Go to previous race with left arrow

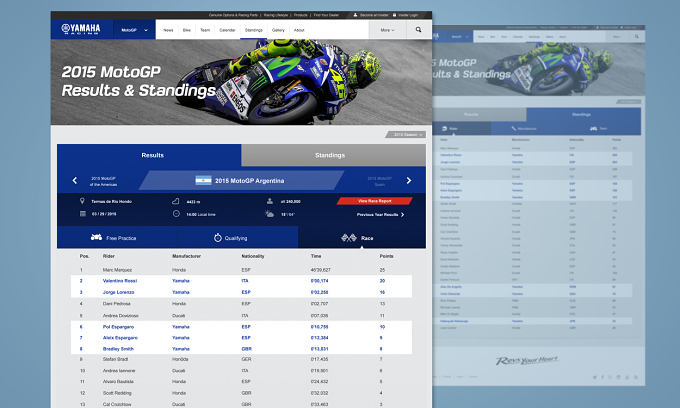click(x=75, y=180)
